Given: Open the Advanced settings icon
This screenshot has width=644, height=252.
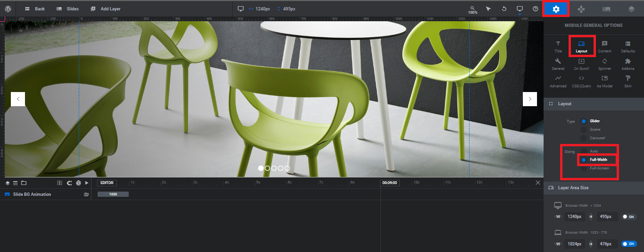Looking at the screenshot, I should click(x=558, y=82).
